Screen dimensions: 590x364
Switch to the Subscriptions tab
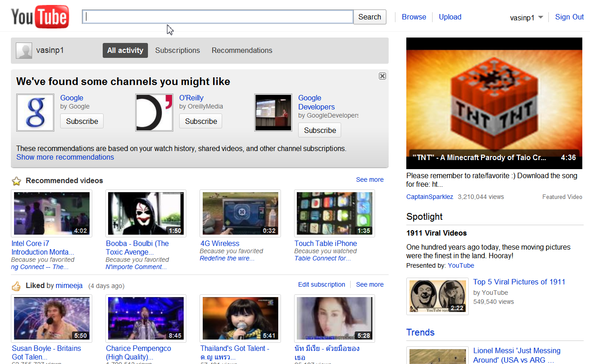[177, 50]
